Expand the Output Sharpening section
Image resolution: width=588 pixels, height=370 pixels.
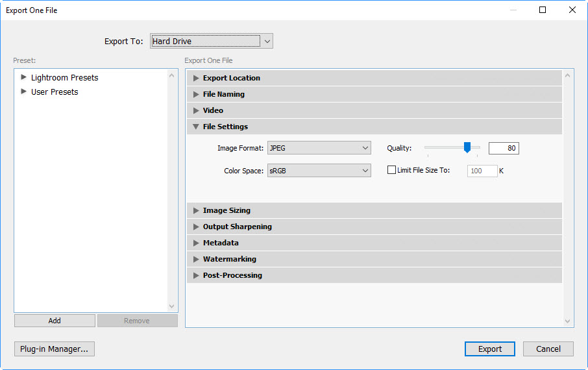pyautogui.click(x=374, y=227)
